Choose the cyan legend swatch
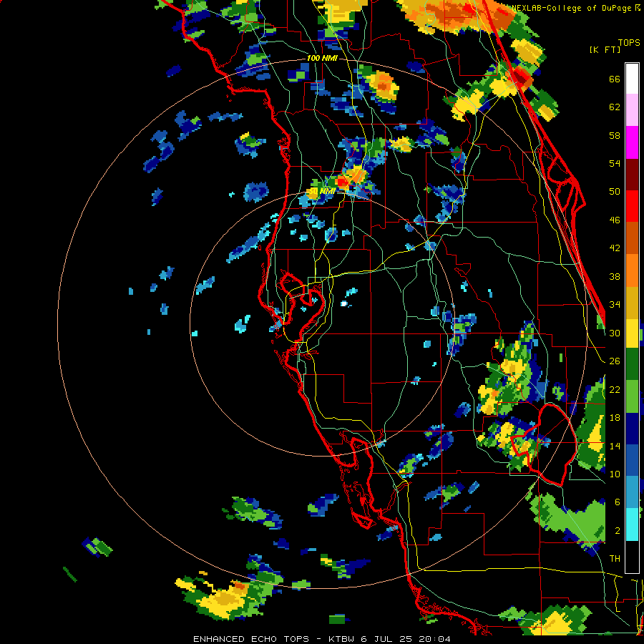This screenshot has height=644, width=644. tap(632, 525)
